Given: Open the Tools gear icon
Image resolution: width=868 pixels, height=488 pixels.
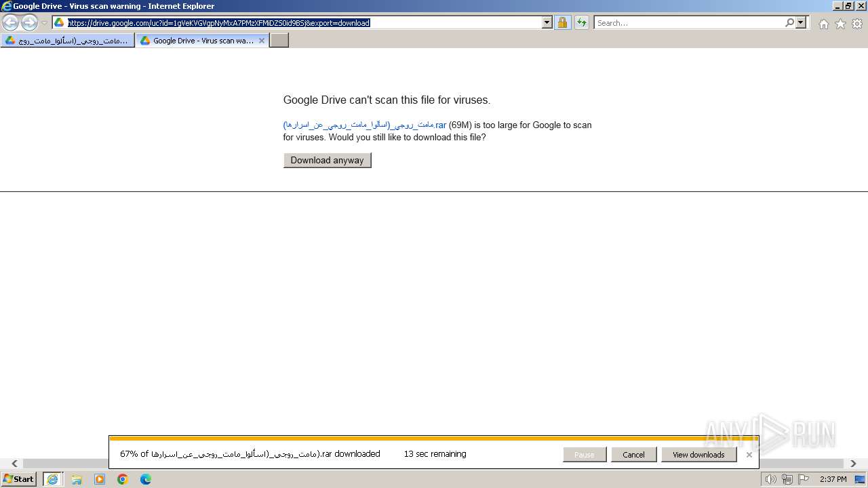Looking at the screenshot, I should click(x=857, y=24).
